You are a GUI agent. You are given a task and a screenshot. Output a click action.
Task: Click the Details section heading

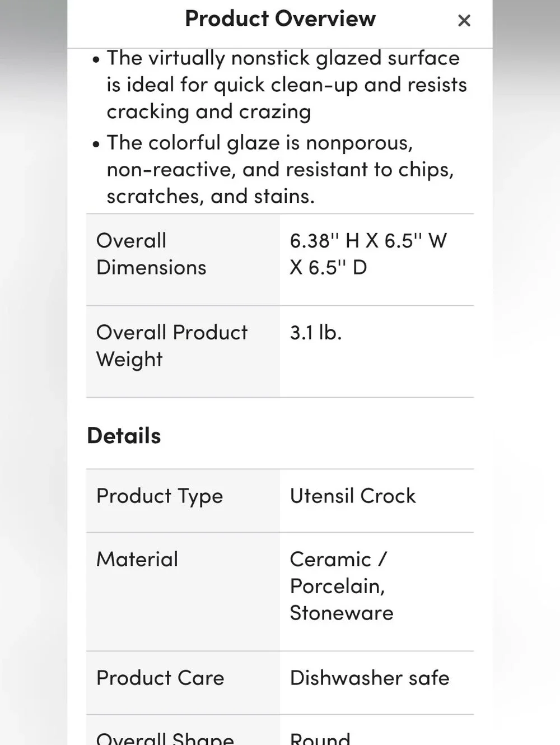tap(124, 436)
